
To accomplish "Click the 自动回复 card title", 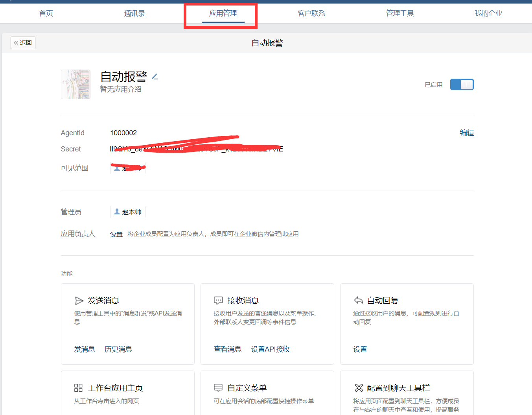I will click(383, 301).
